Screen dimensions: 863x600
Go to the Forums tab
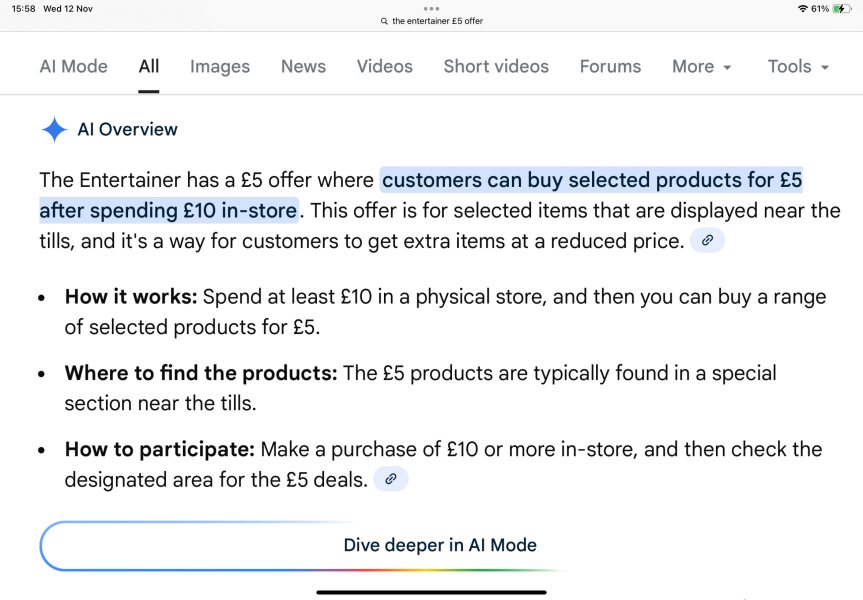(610, 67)
